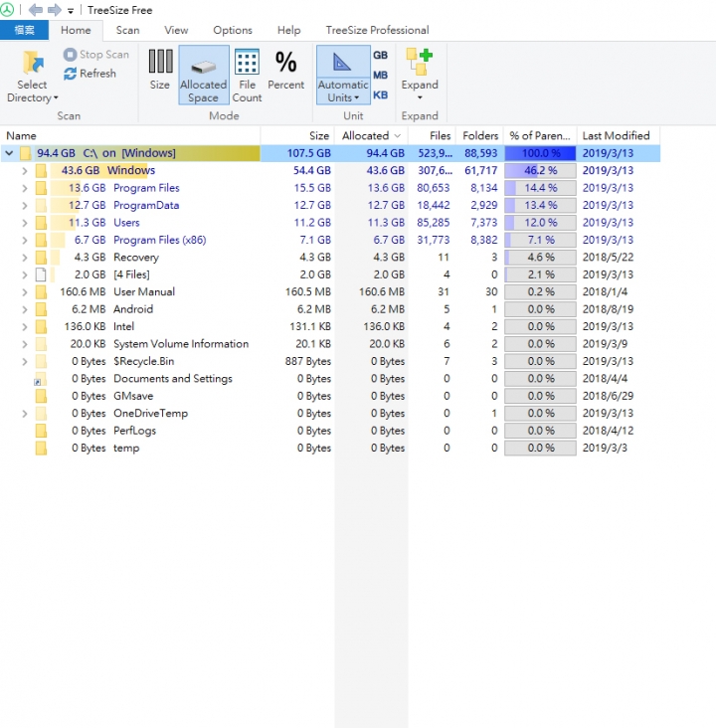Expand the Android folder node
Screen dimensions: 716x728
pyautogui.click(x=25, y=309)
